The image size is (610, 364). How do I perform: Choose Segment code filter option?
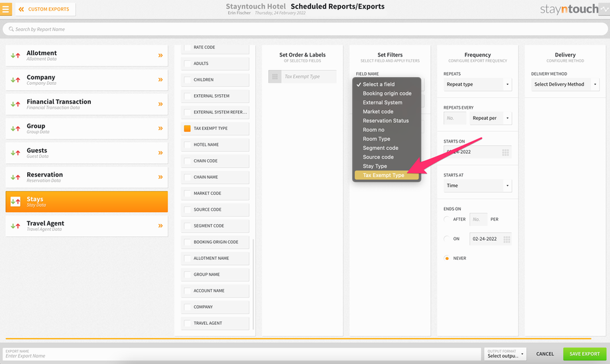click(387, 148)
